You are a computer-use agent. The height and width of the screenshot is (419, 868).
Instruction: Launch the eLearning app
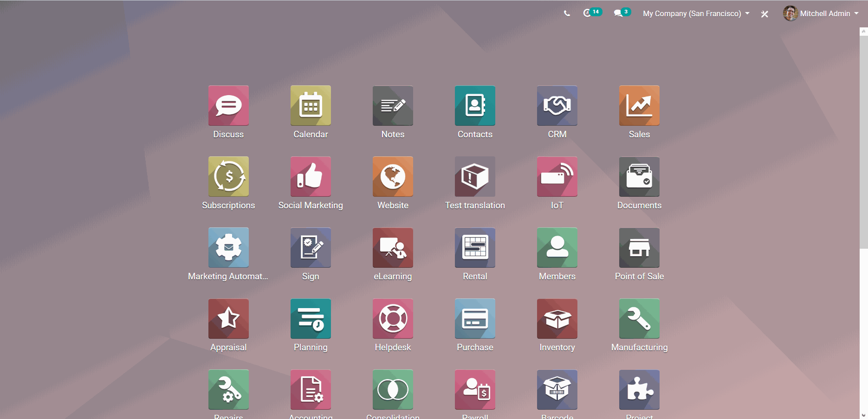(393, 248)
